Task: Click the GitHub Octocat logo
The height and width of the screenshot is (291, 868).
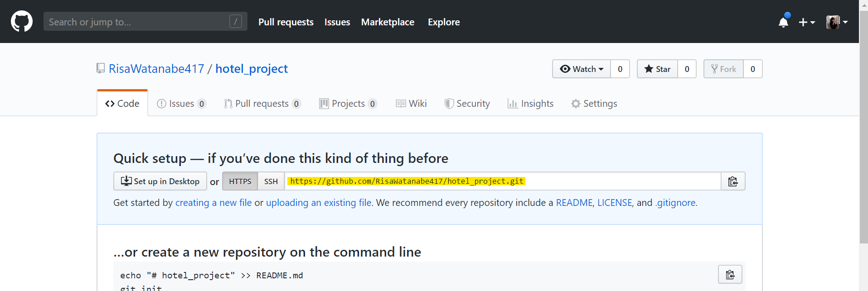Action: coord(22,22)
